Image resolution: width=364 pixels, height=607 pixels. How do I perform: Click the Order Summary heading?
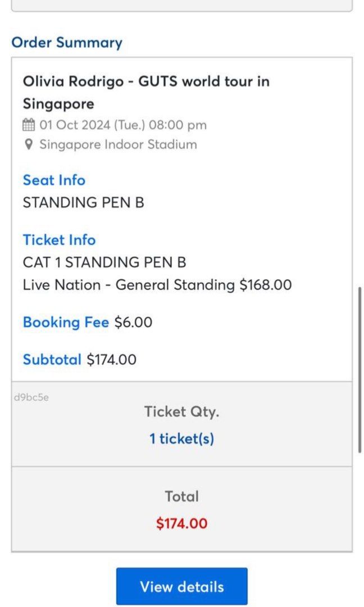click(67, 43)
